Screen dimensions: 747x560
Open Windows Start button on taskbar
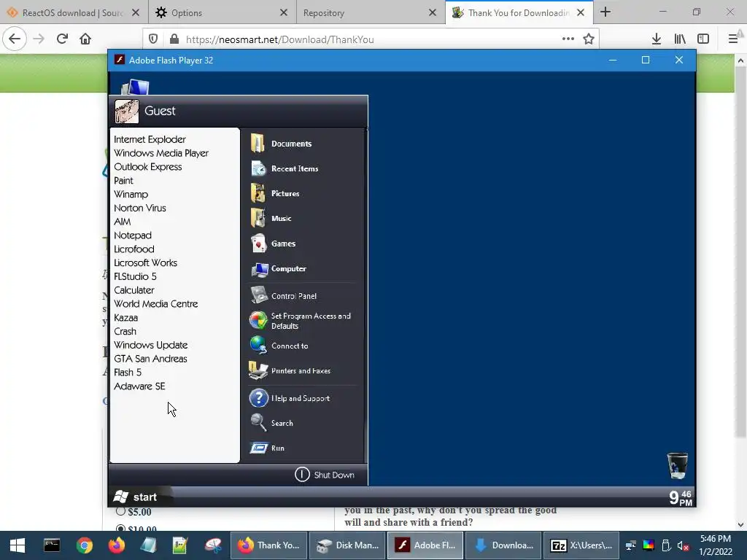[x=18, y=545]
